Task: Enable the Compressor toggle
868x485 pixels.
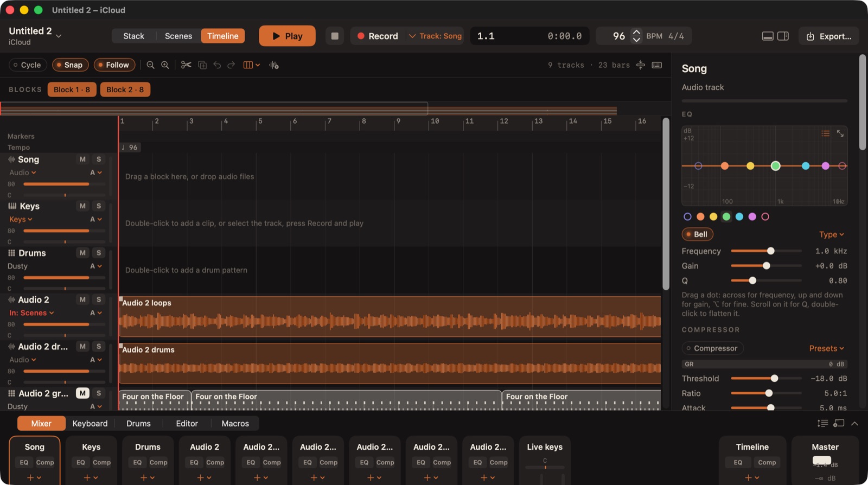Action: click(x=712, y=348)
